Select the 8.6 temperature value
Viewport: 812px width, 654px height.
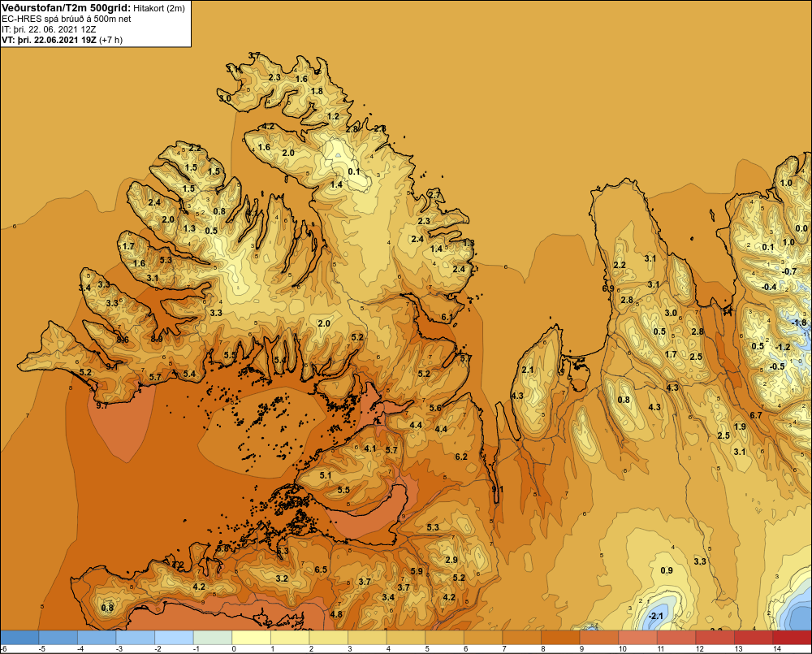123,340
